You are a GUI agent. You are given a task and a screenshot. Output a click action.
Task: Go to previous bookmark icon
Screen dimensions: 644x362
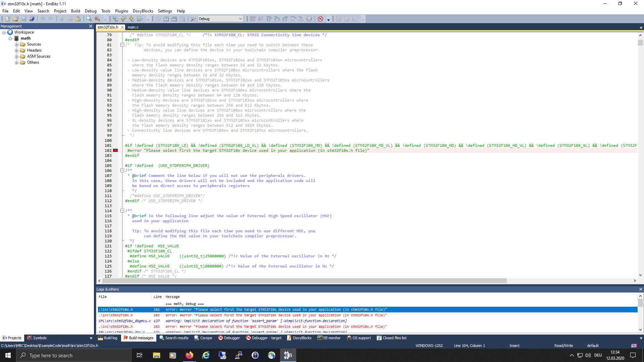(124, 19)
